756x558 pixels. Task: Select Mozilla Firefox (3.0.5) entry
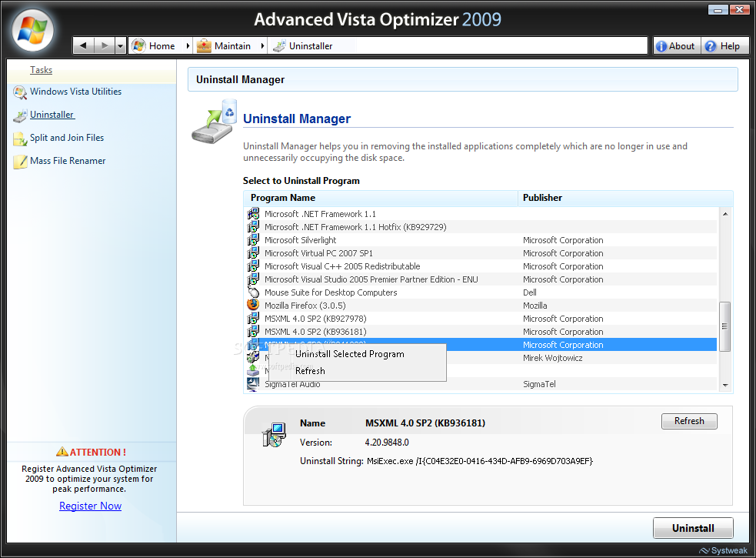point(481,305)
